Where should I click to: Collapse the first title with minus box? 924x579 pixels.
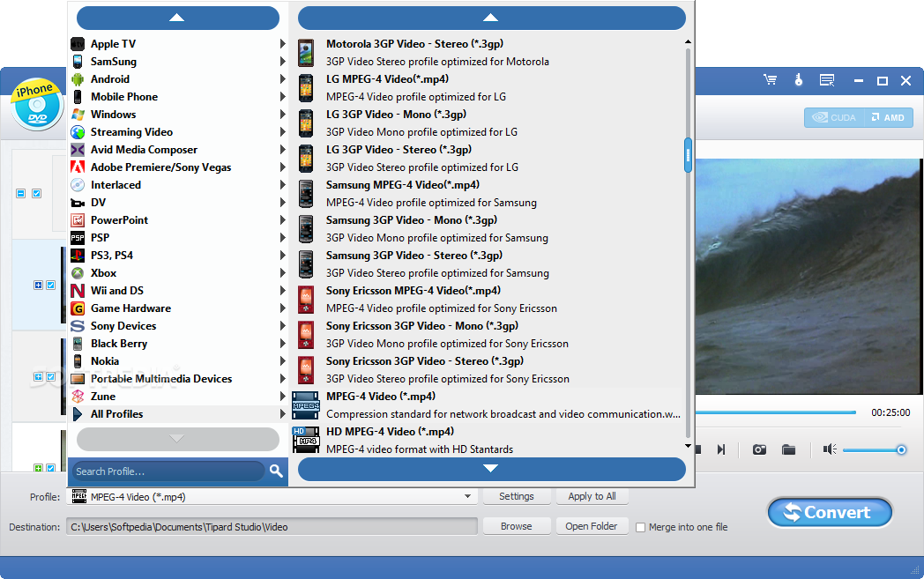coord(20,193)
